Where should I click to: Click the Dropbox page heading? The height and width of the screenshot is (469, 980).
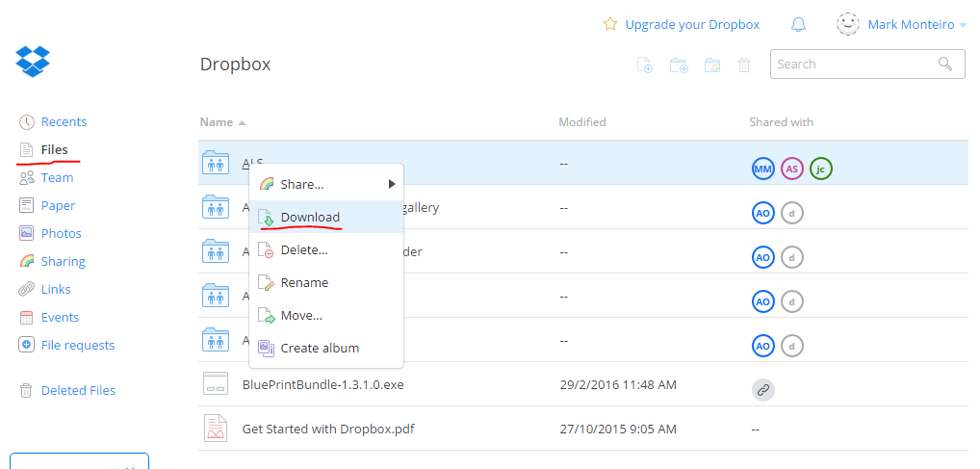tap(235, 65)
